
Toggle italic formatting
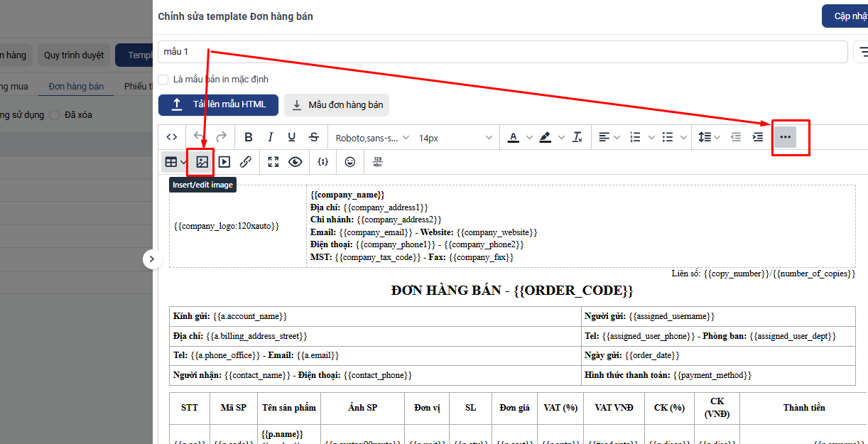click(x=270, y=137)
